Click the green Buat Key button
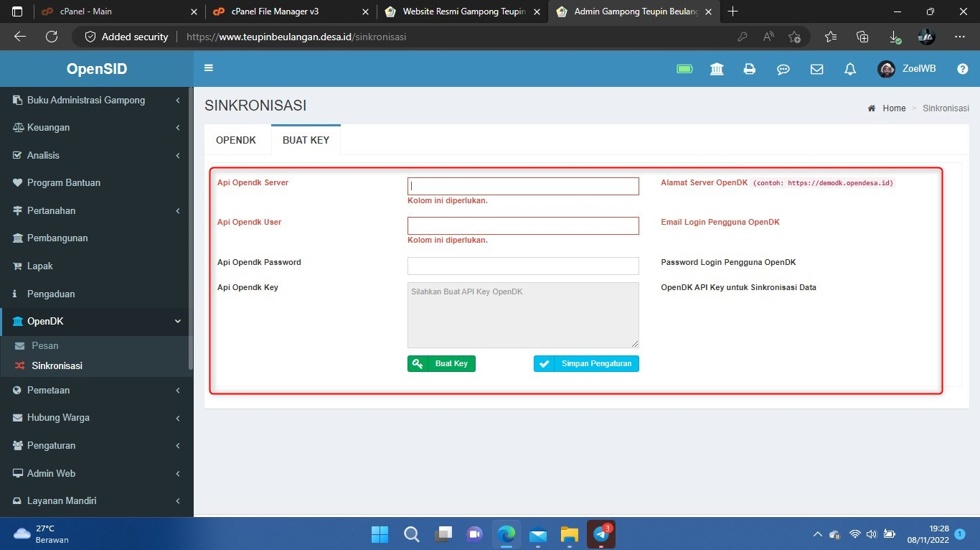980x550 pixels. pyautogui.click(x=441, y=363)
